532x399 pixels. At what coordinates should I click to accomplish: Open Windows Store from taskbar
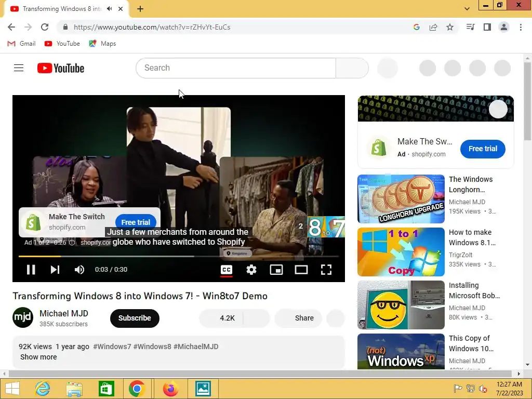tap(106, 389)
